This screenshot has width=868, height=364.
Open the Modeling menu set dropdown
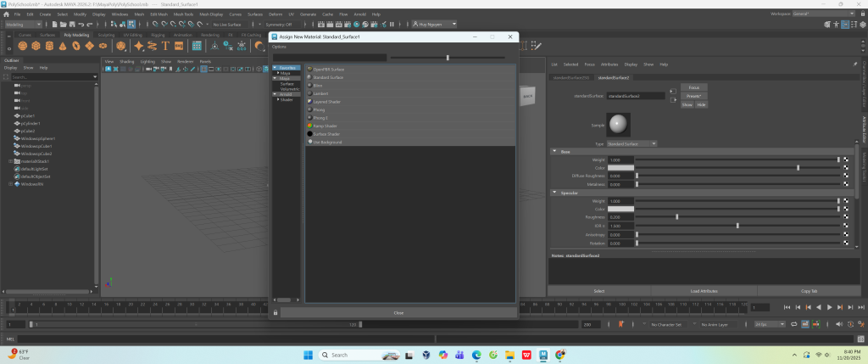[25, 25]
